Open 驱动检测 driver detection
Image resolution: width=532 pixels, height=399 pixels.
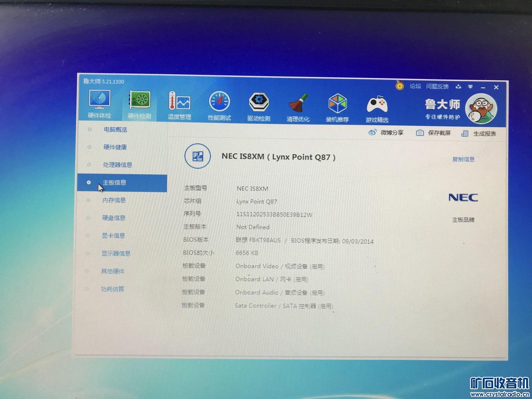pyautogui.click(x=259, y=106)
